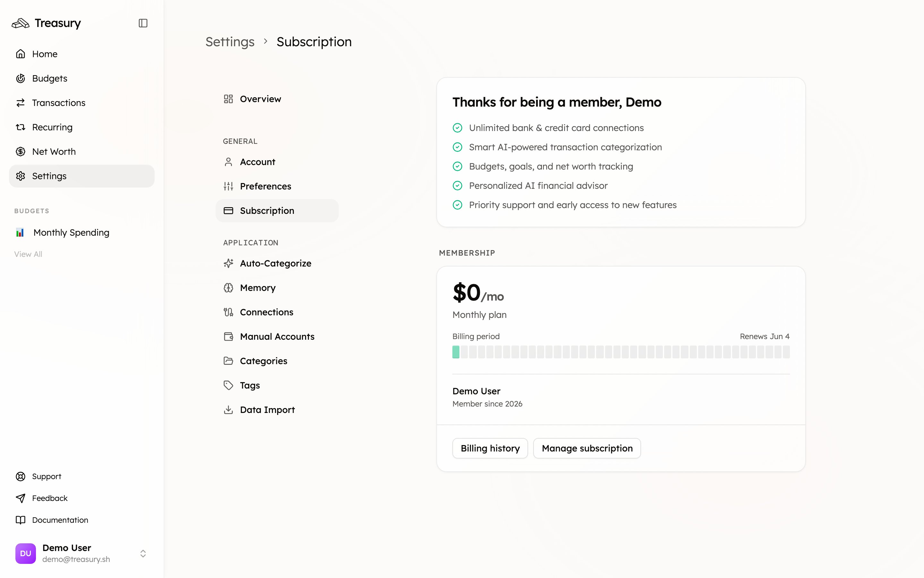The image size is (924, 578).
Task: Click Settings in the breadcrumb
Action: 230,42
